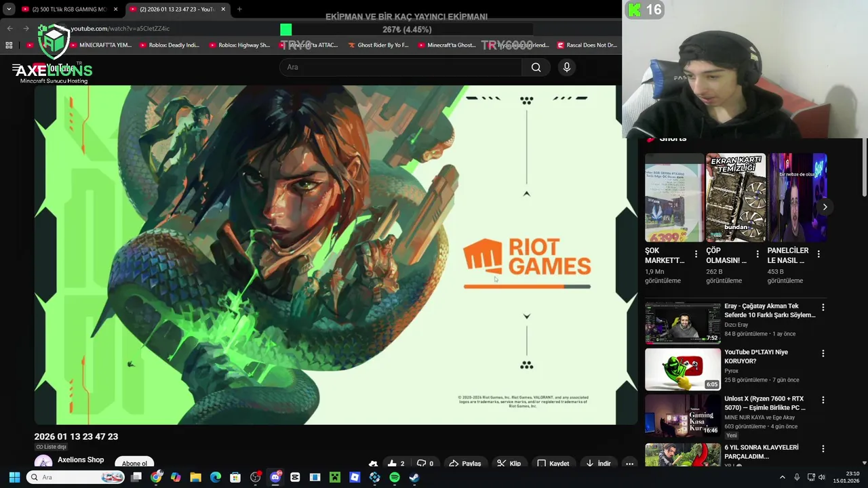This screenshot has height=488, width=868.
Task: Open Google Chrome from the taskbar
Action: point(156,477)
